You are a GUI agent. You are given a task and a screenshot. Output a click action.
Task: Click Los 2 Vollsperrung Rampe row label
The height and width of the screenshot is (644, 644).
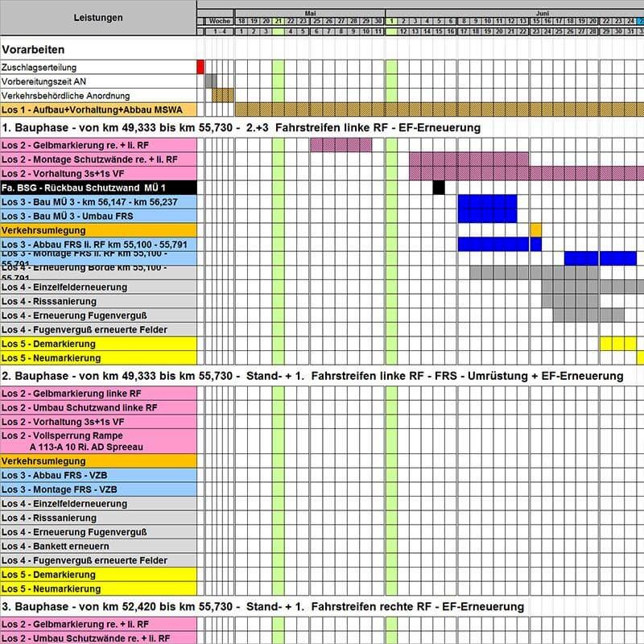98,441
